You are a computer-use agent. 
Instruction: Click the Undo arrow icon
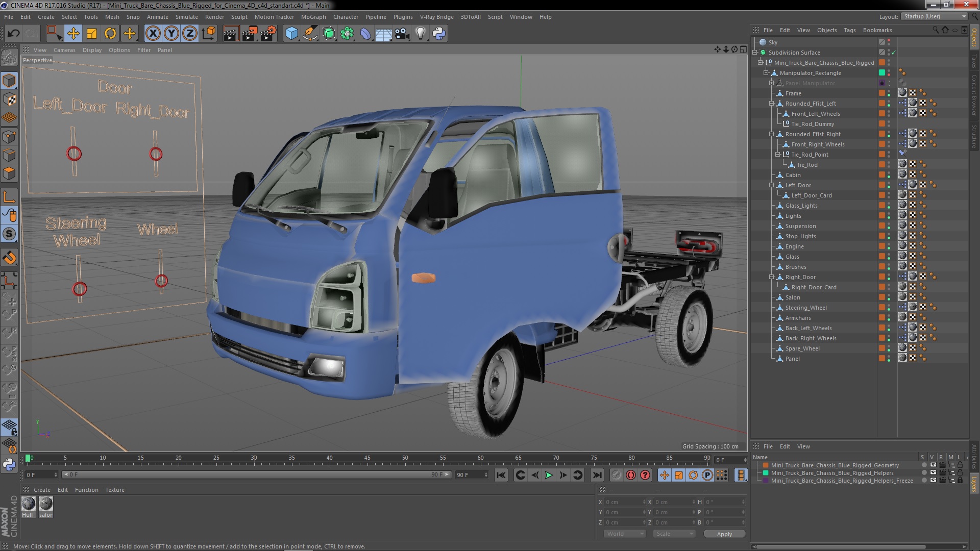[x=13, y=34]
